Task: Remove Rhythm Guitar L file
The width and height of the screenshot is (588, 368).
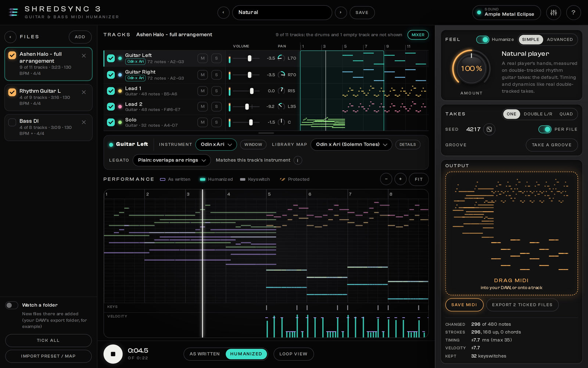Action: click(84, 92)
